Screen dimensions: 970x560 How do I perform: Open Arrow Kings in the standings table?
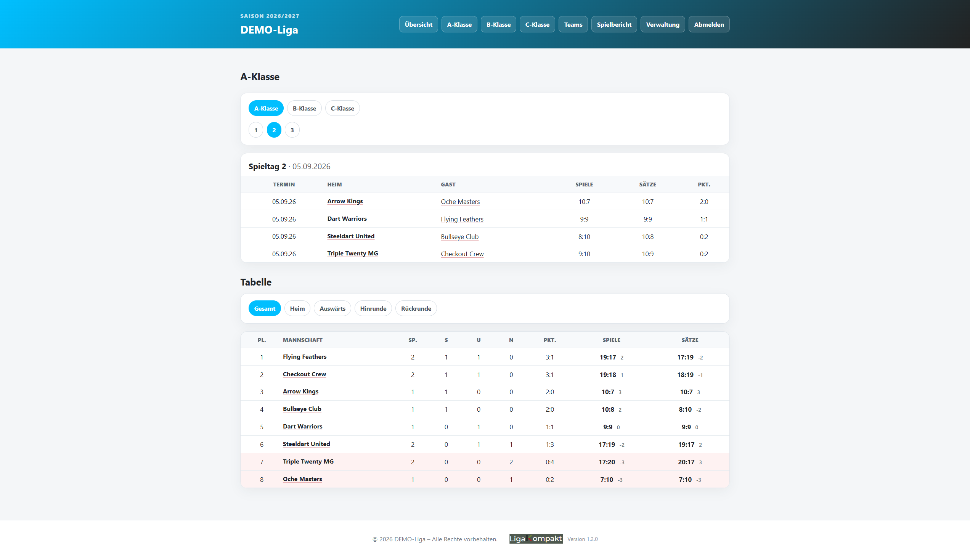tap(300, 392)
